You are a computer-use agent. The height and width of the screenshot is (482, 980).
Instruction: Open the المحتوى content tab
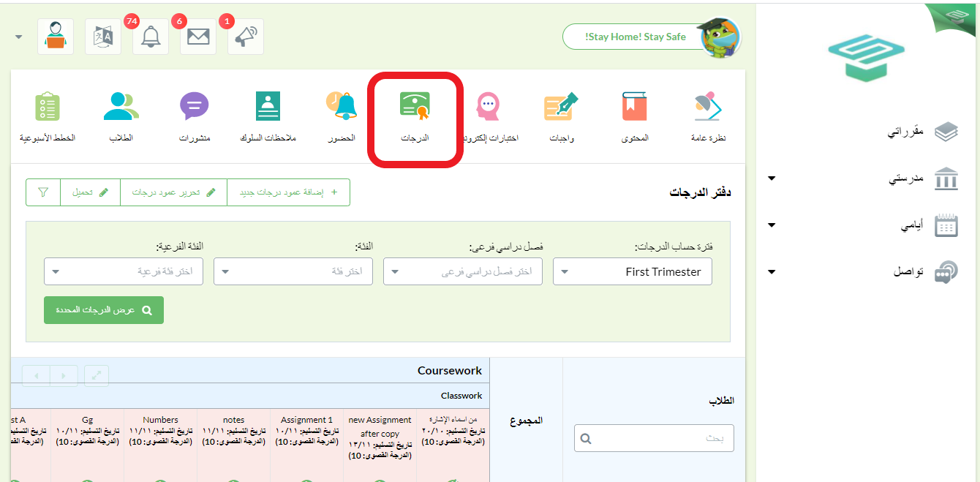634,117
